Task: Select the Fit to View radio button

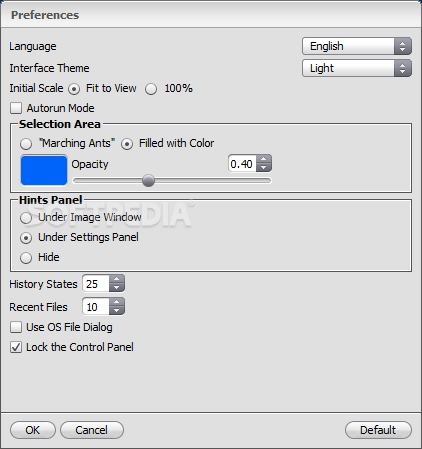Action: click(x=74, y=89)
